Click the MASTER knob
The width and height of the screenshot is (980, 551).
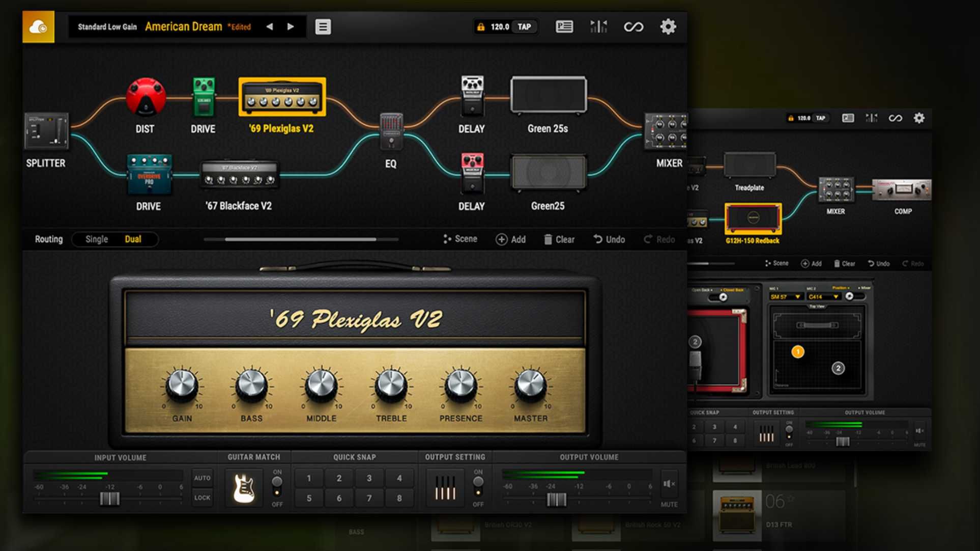530,385
